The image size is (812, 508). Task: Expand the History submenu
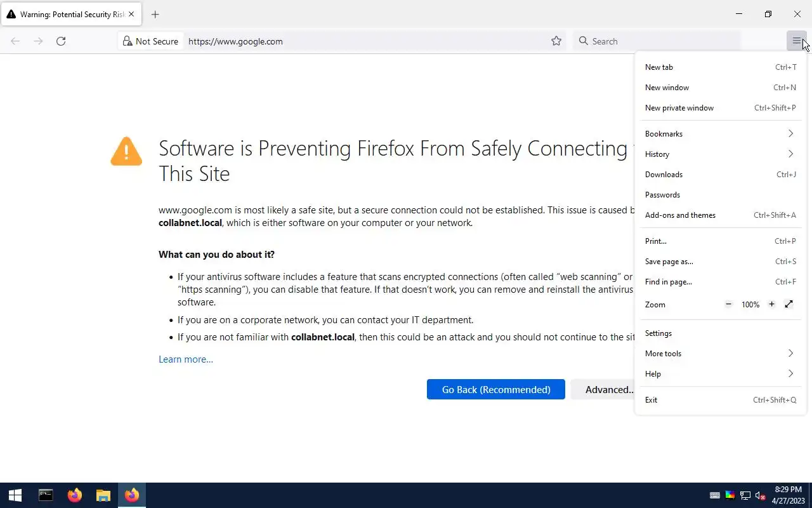click(720, 154)
